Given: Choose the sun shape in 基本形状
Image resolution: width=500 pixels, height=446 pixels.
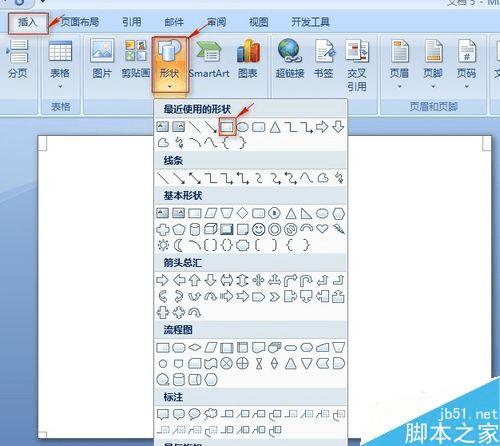Looking at the screenshot, I should pyautogui.click(x=163, y=245).
